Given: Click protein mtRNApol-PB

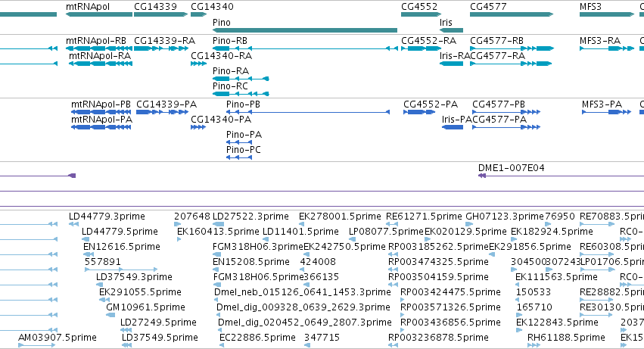Looking at the screenshot, I should pos(101,112).
